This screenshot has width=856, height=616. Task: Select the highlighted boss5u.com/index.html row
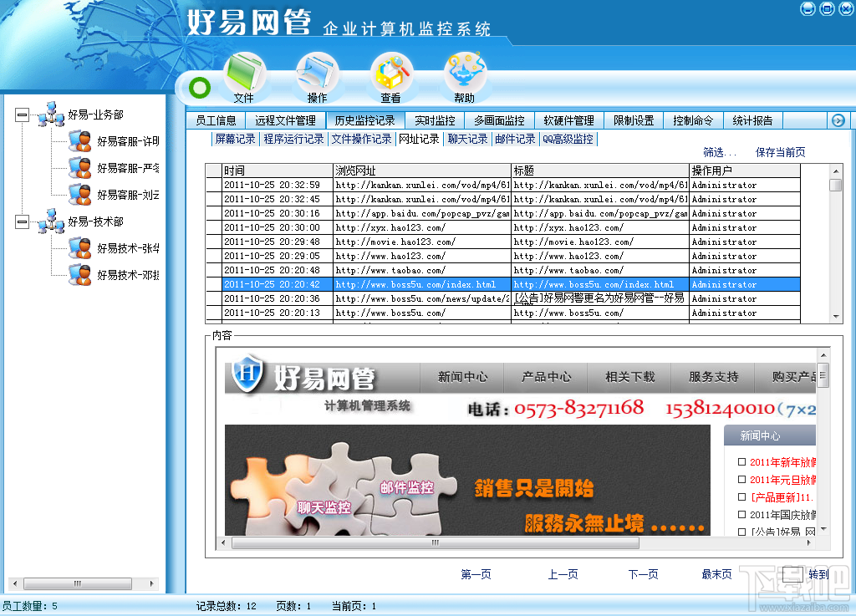(502, 284)
